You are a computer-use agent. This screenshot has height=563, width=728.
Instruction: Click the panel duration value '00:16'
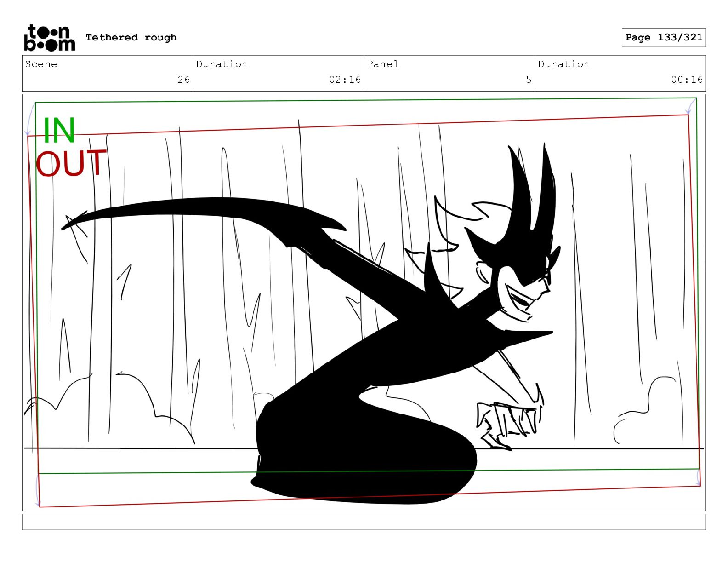coord(687,80)
